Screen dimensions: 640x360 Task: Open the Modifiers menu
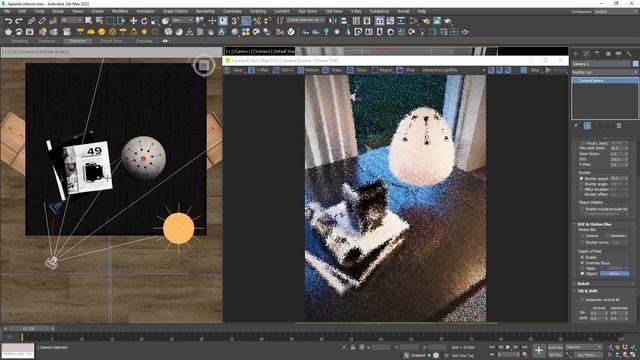click(120, 11)
